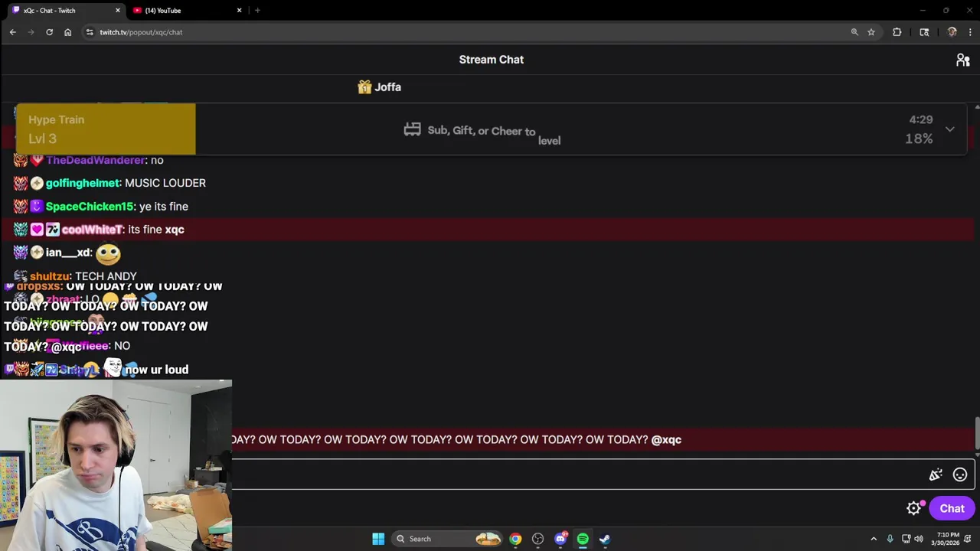Open the browser extensions puzzle icon
This screenshot has height=551, width=980.
tap(897, 32)
